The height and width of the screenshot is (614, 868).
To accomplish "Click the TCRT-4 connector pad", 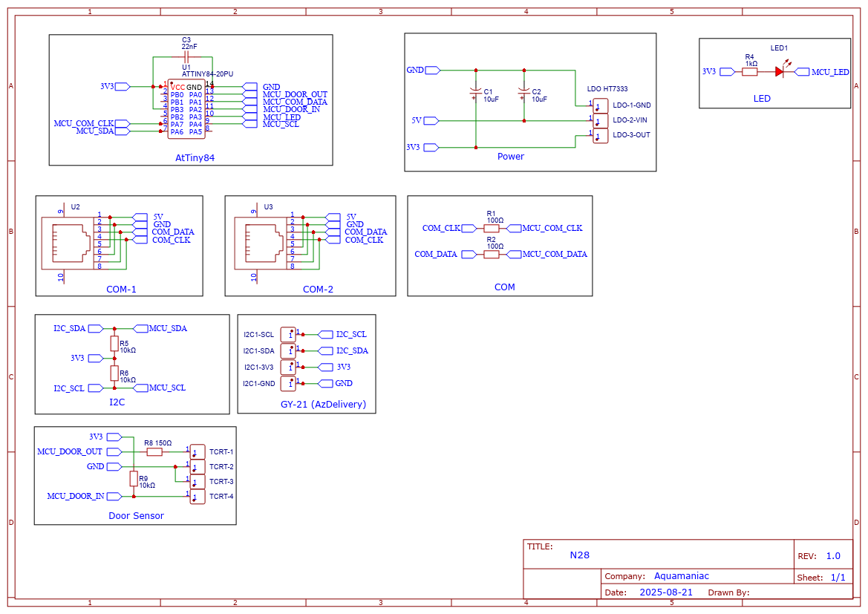I will (198, 497).
